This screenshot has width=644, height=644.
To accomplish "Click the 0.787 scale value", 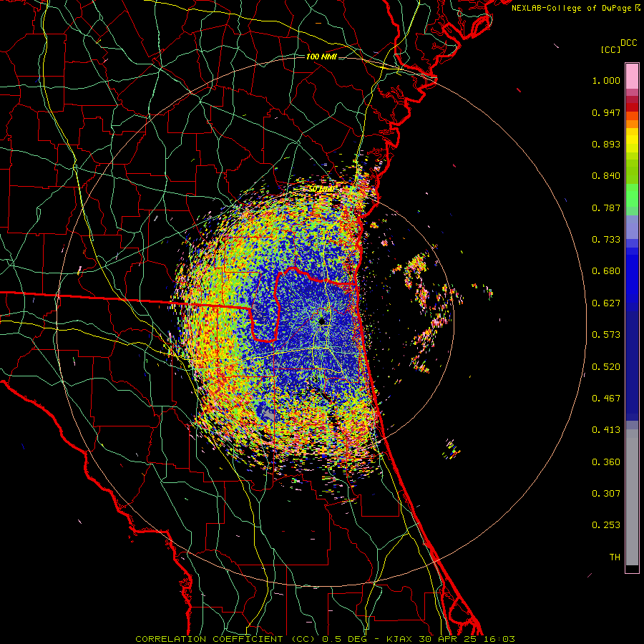I will point(606,208).
